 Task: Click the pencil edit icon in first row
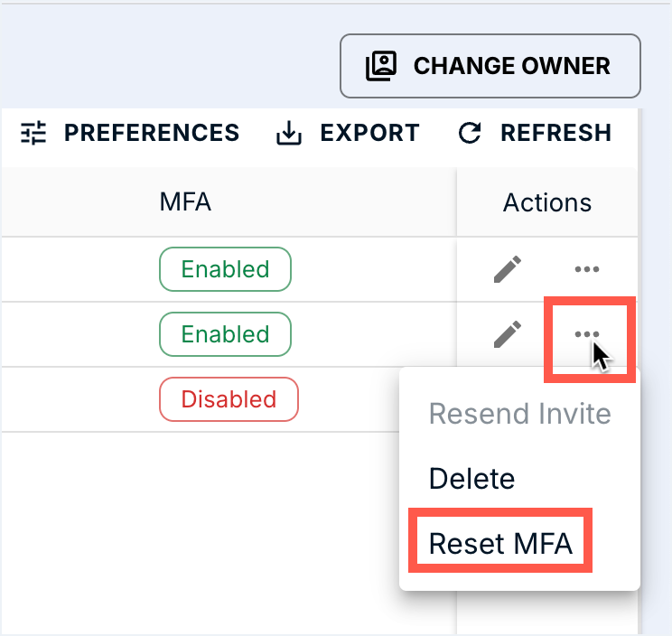[508, 269]
